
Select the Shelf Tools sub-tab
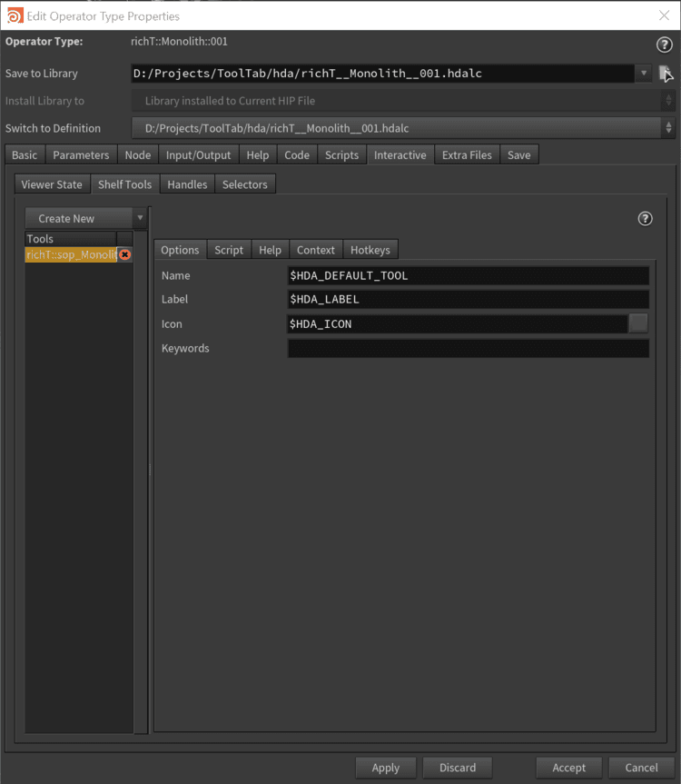[125, 184]
